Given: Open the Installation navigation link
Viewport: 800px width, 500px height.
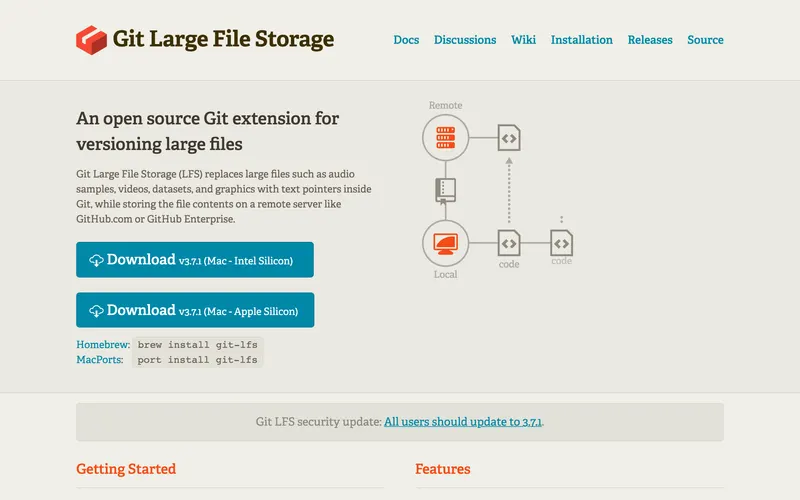Looking at the screenshot, I should tap(582, 40).
